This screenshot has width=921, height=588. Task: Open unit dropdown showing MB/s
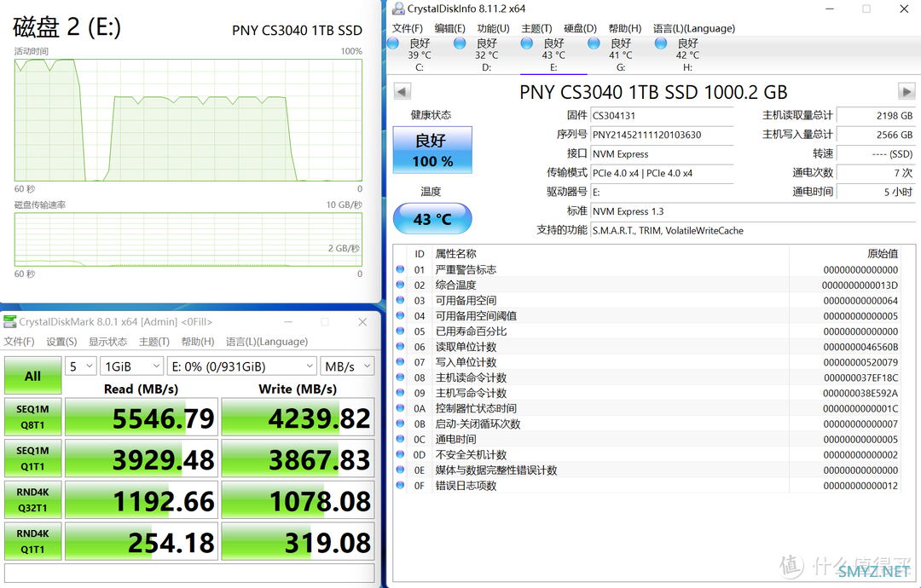(x=347, y=366)
